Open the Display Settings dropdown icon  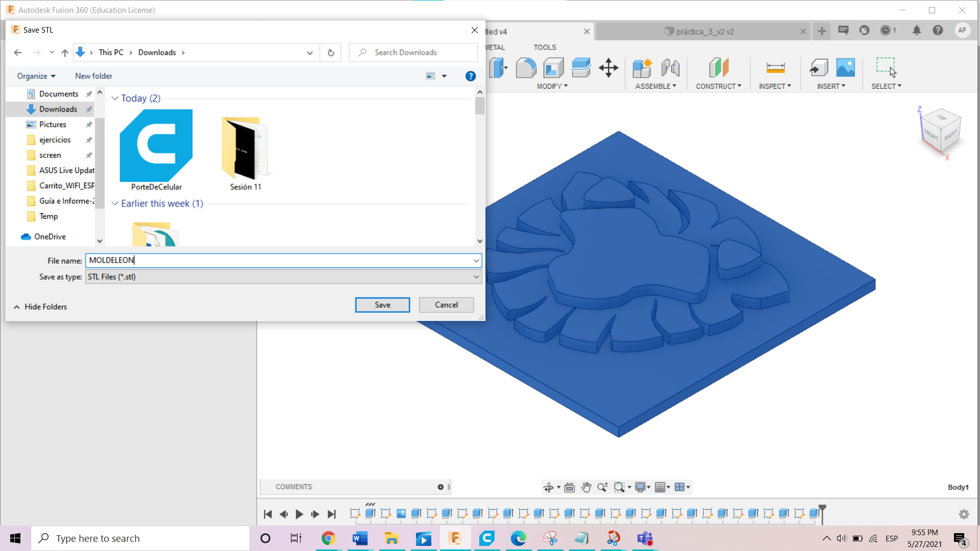tap(642, 487)
